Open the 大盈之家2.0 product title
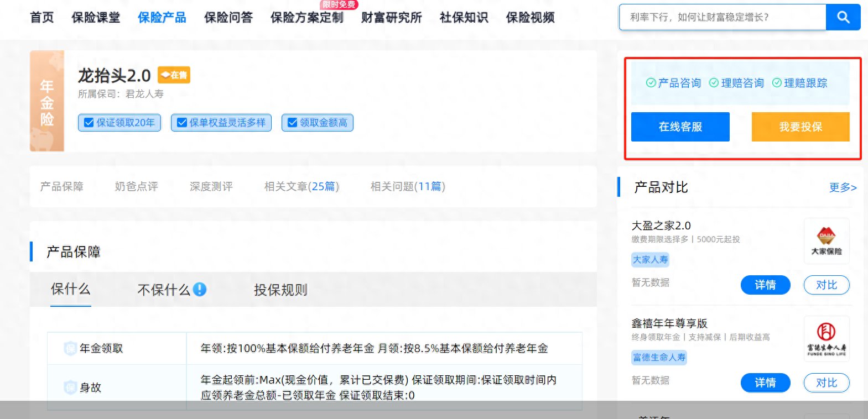The height and width of the screenshot is (419, 868). tap(661, 226)
